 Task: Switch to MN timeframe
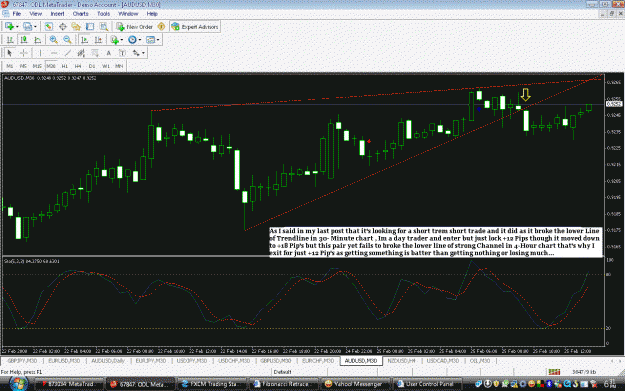[119, 66]
